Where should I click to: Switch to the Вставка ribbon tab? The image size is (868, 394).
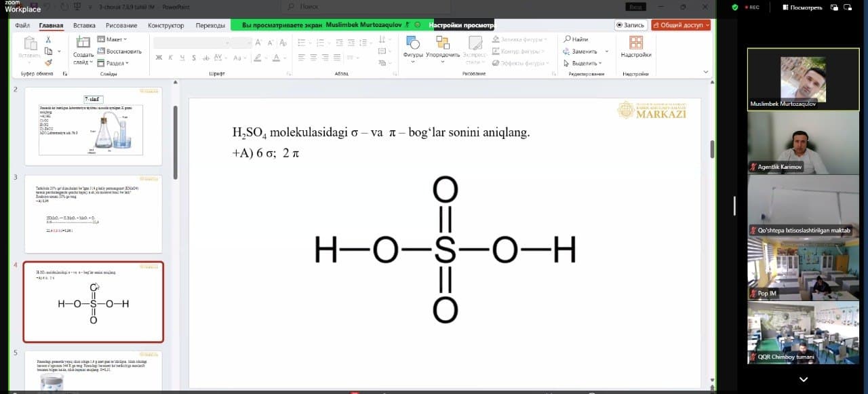[x=84, y=25]
